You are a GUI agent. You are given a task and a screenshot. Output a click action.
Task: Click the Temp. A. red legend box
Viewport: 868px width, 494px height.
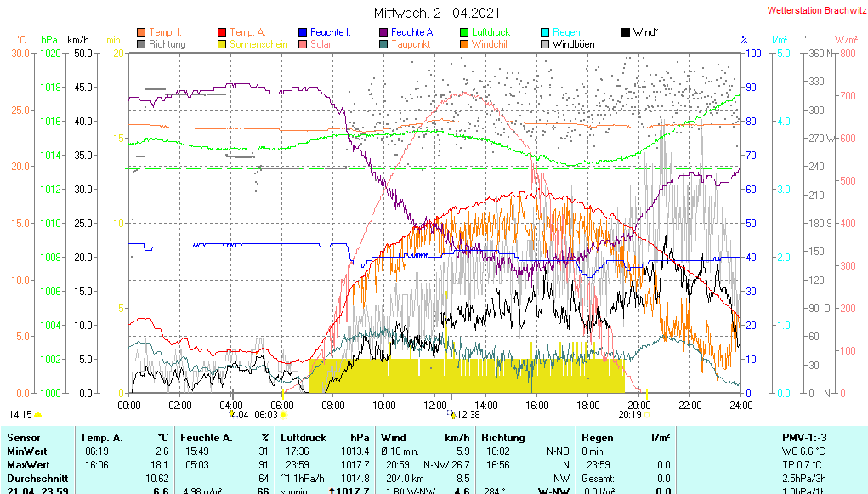(223, 32)
